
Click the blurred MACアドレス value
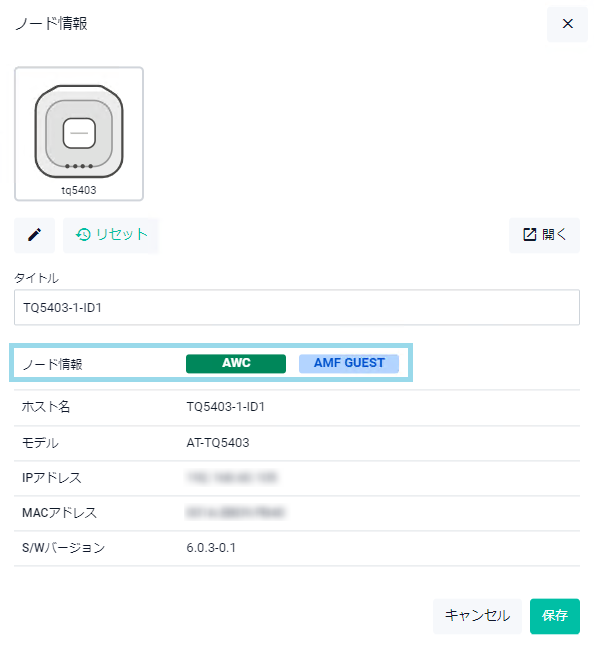tap(235, 513)
